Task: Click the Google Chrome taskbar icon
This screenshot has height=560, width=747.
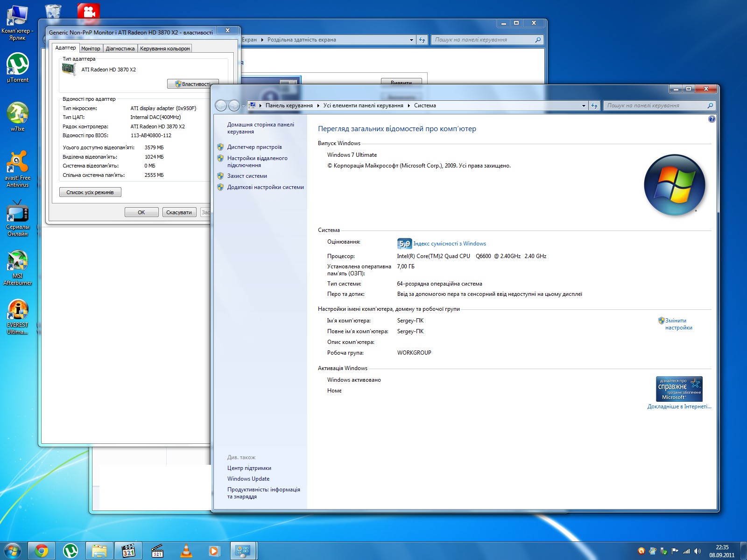Action: 42,551
